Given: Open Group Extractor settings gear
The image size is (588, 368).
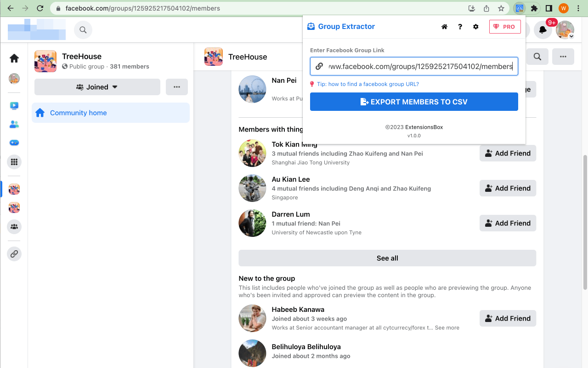Looking at the screenshot, I should click(475, 27).
